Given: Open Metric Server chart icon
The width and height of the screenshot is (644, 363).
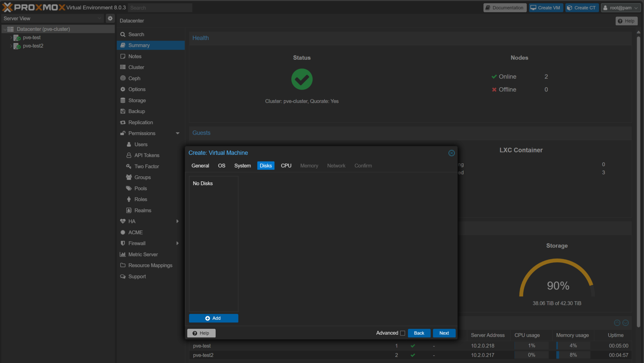Looking at the screenshot, I should tap(123, 255).
